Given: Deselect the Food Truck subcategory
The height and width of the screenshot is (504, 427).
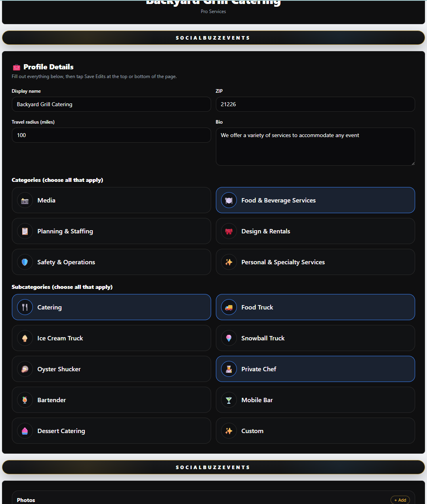Looking at the screenshot, I should click(x=315, y=307).
